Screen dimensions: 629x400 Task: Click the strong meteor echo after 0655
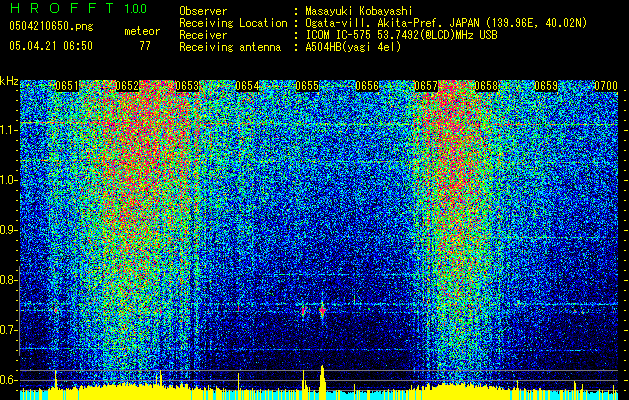click(322, 310)
